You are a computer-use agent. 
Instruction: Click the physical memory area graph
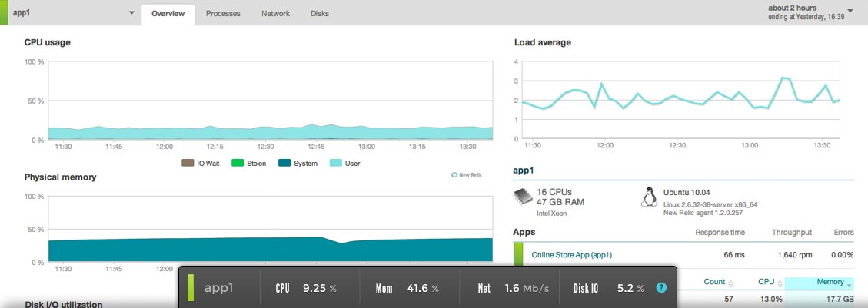click(x=270, y=229)
